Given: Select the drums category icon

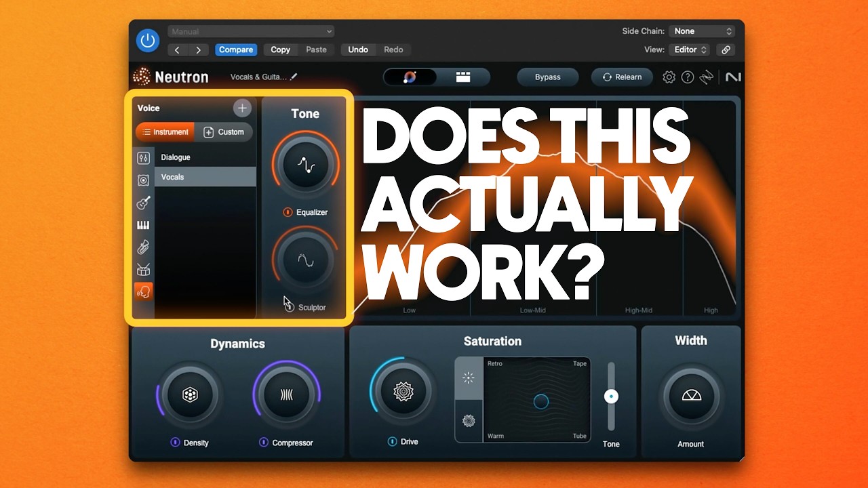Looking at the screenshot, I should pyautogui.click(x=143, y=270).
